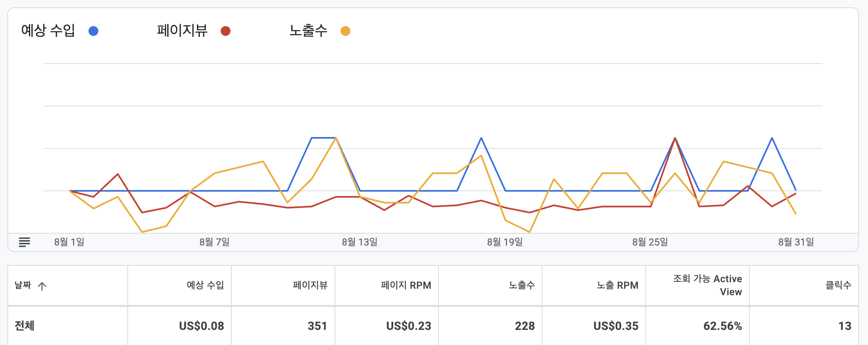Sort by 예상 수입 column header
This screenshot has height=345, width=868.
pyautogui.click(x=205, y=285)
